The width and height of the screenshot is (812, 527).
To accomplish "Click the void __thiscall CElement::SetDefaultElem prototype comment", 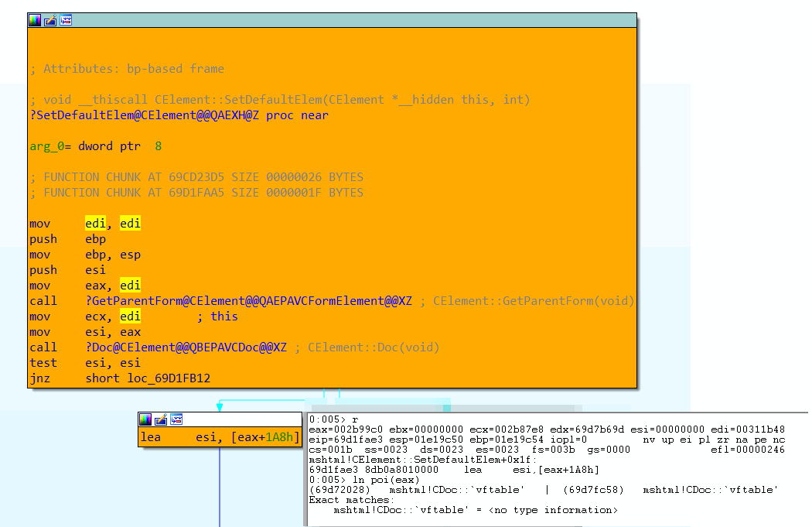I will click(x=280, y=100).
